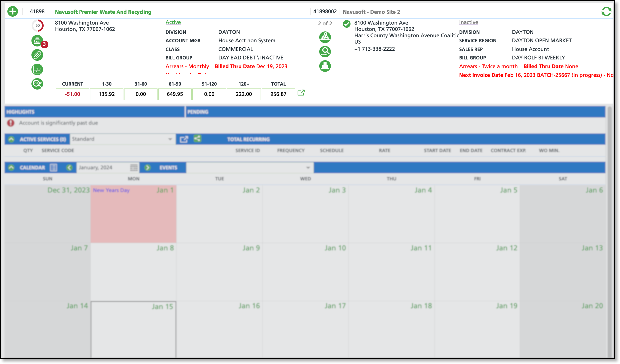Open the Events dropdown list

click(x=249, y=167)
